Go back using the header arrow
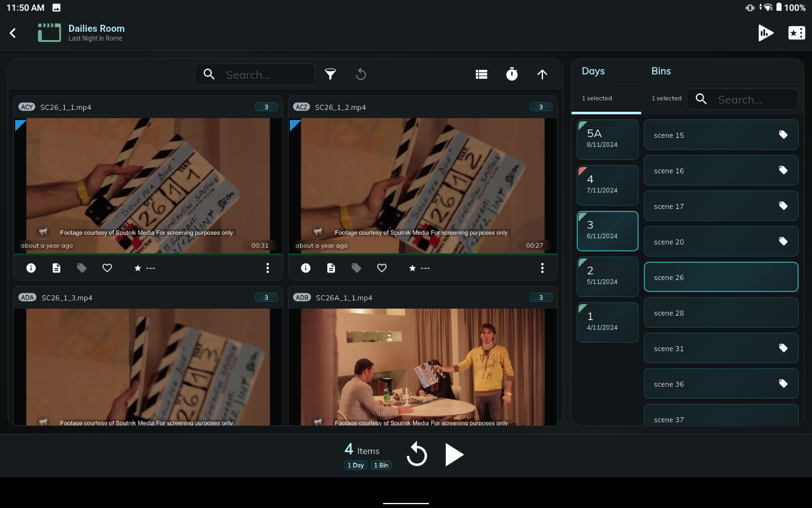 point(13,33)
